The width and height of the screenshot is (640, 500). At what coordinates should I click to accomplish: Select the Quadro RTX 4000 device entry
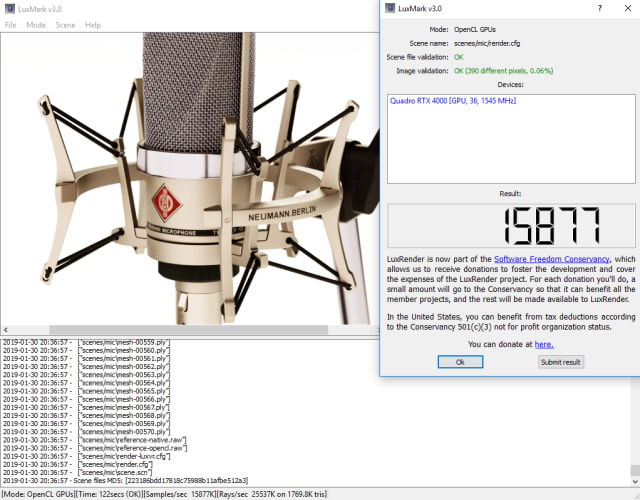(453, 101)
